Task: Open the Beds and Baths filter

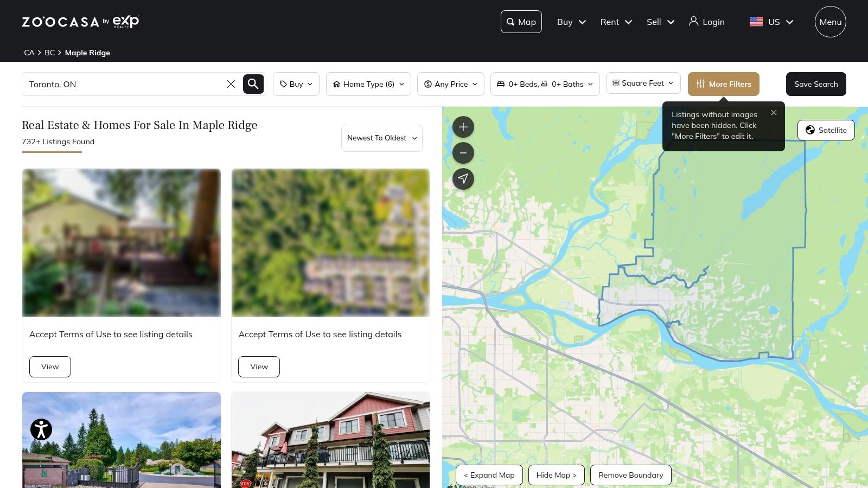Action: point(545,84)
